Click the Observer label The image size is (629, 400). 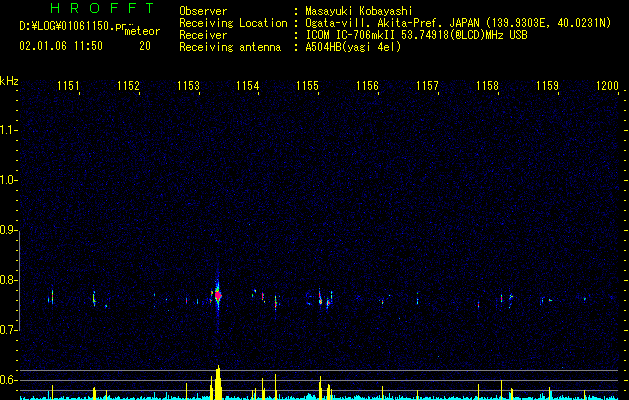203,11
